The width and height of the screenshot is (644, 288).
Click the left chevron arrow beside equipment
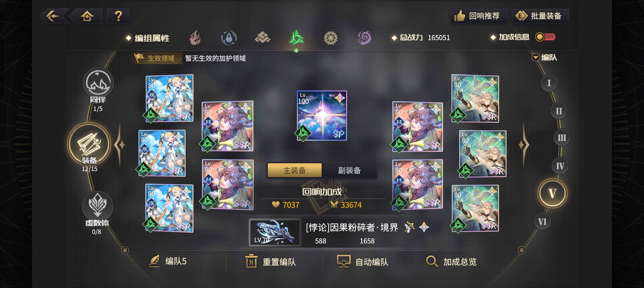click(120, 145)
